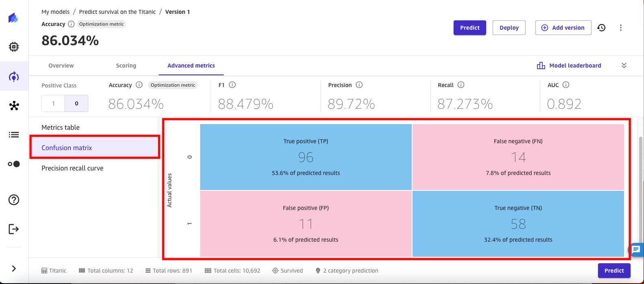Click the top Predict button

point(470,28)
